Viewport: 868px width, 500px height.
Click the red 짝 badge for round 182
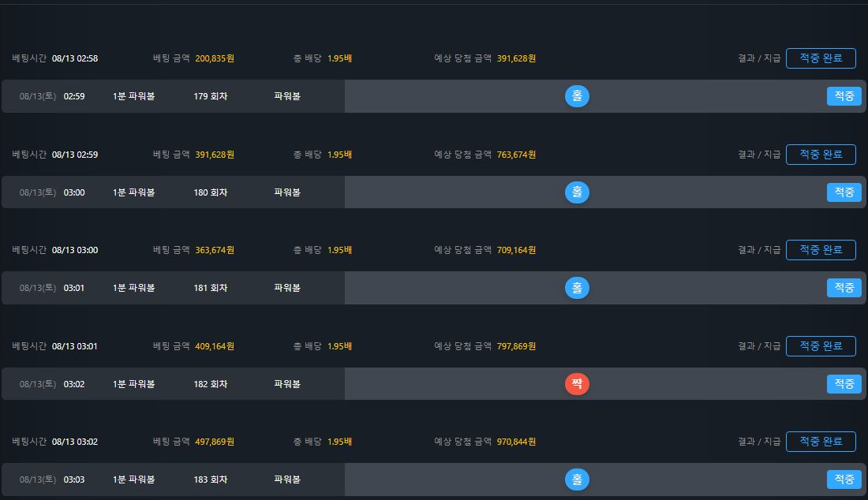click(x=577, y=384)
